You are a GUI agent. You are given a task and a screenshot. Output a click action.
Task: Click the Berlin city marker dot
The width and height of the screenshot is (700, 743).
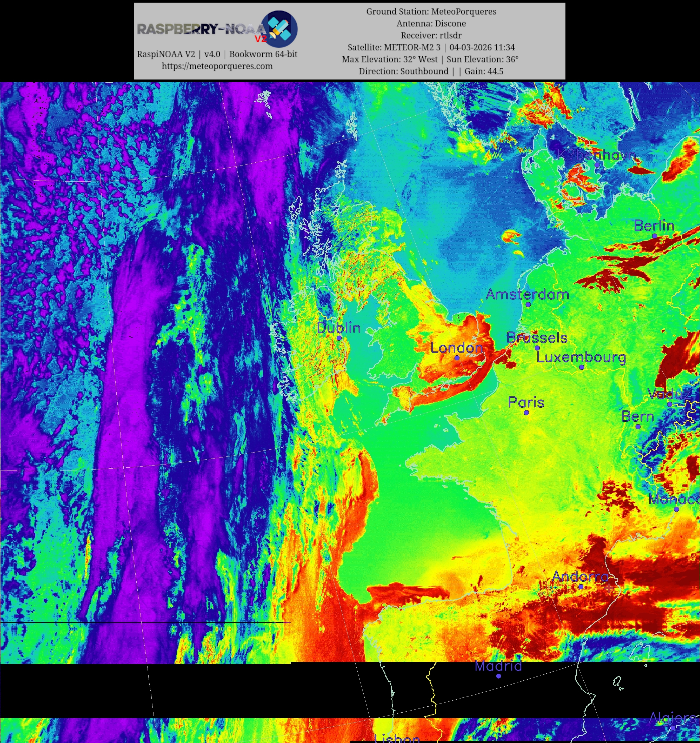pos(655,236)
